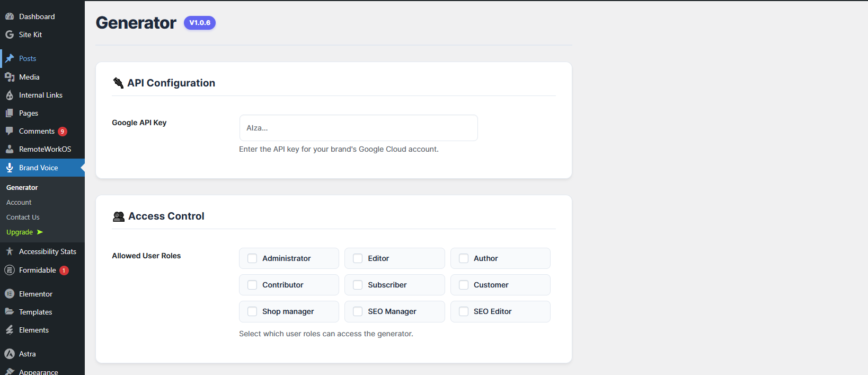The image size is (868, 375).
Task: Enable the Administrator role checkbox
Action: click(x=252, y=258)
